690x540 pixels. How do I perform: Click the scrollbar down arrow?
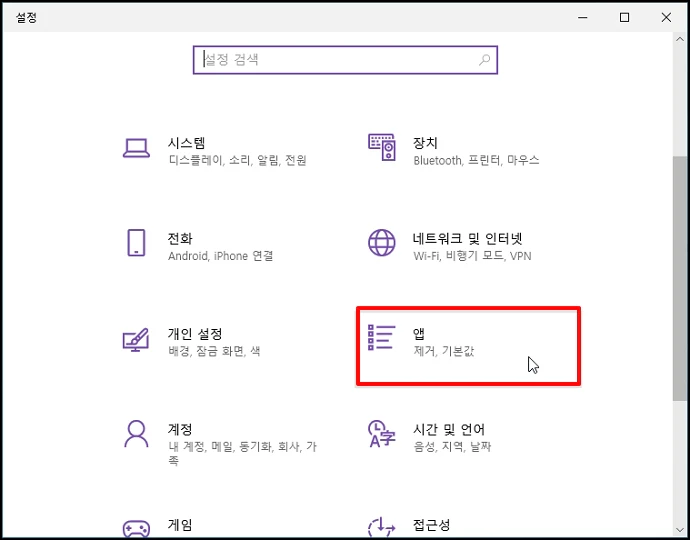680,529
